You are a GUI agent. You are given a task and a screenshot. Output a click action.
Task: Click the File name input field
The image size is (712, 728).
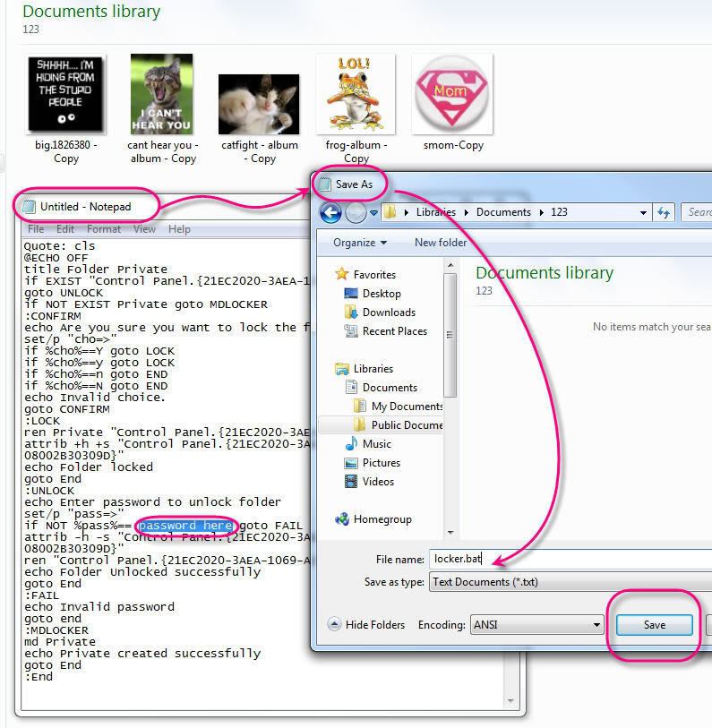click(x=570, y=559)
